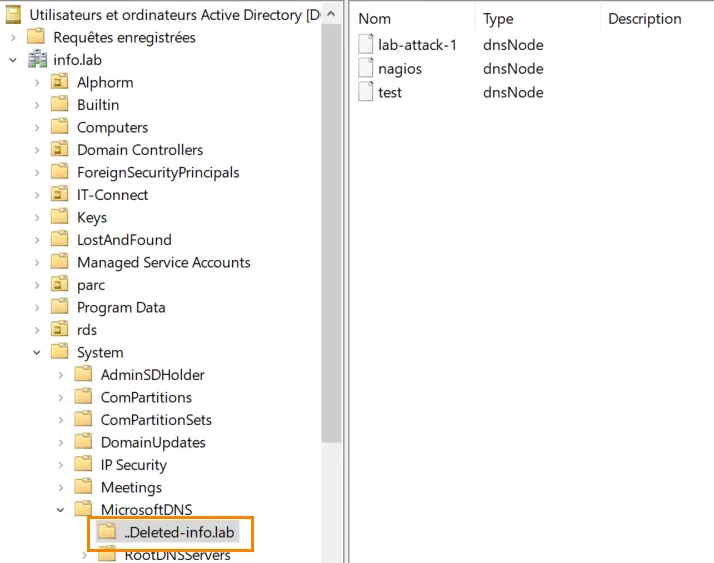
Task: Click the tree pane vertical scrollbar
Action: click(x=332, y=250)
